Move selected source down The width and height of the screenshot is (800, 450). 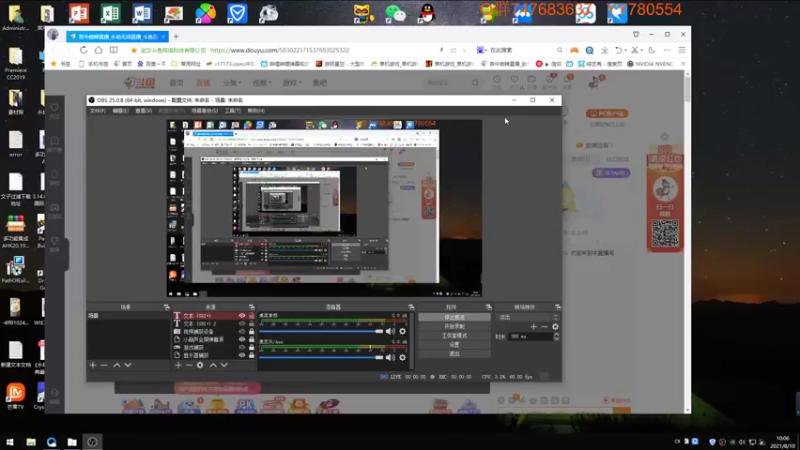click(224, 365)
